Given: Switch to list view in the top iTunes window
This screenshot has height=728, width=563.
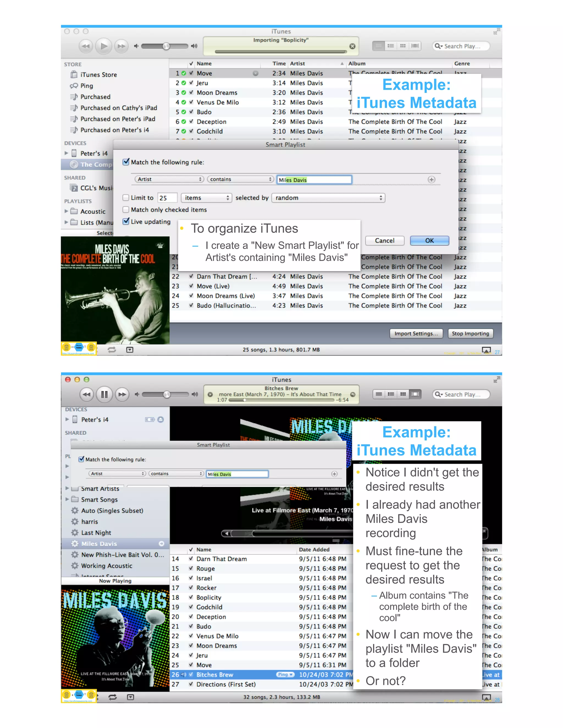Looking at the screenshot, I should pos(378,46).
